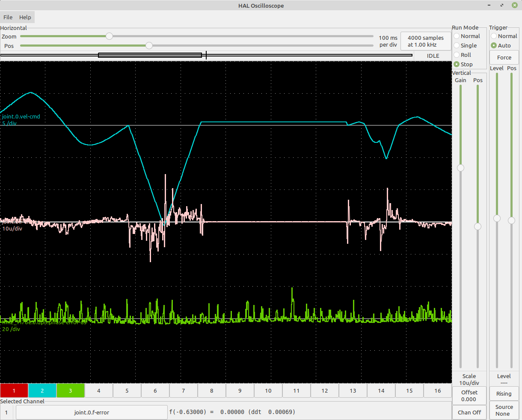Activate channel 4
Screen dimensions: 522x420
pos(99,390)
